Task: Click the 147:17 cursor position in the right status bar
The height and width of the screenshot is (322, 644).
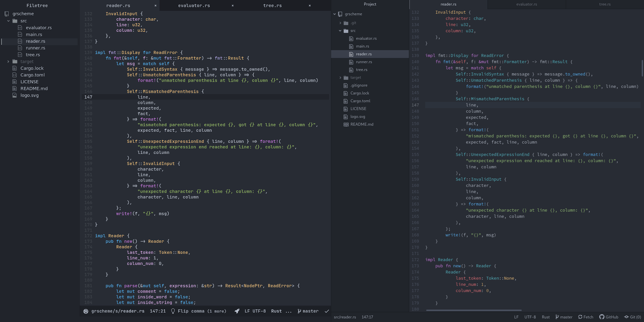Action: 367,317
